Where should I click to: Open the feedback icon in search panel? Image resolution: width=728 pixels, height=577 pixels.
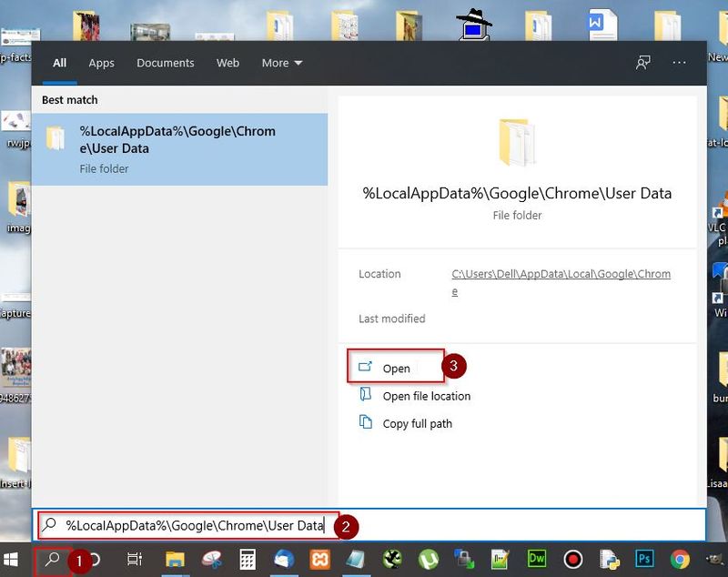coord(643,63)
